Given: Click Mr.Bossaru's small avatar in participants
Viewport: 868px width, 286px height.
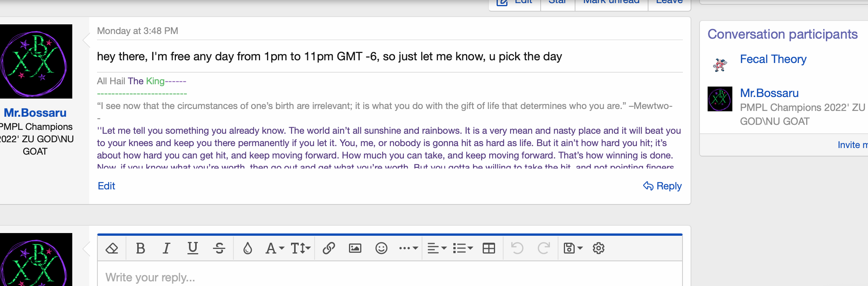Looking at the screenshot, I should coord(720,99).
